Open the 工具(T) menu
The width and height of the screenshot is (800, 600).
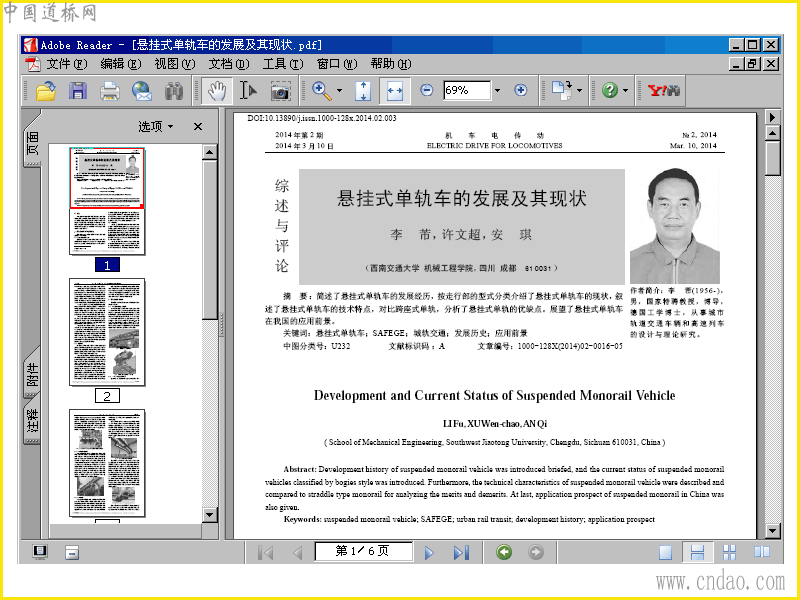point(283,64)
